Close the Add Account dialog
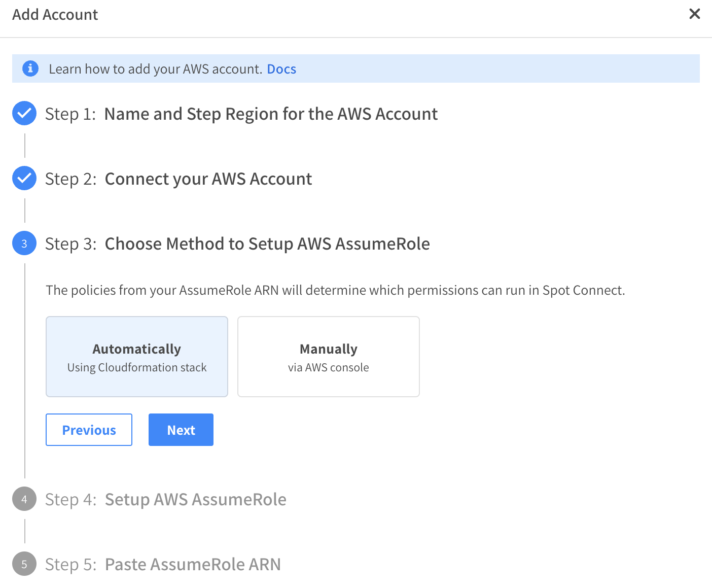The height and width of the screenshot is (588, 712). click(694, 14)
